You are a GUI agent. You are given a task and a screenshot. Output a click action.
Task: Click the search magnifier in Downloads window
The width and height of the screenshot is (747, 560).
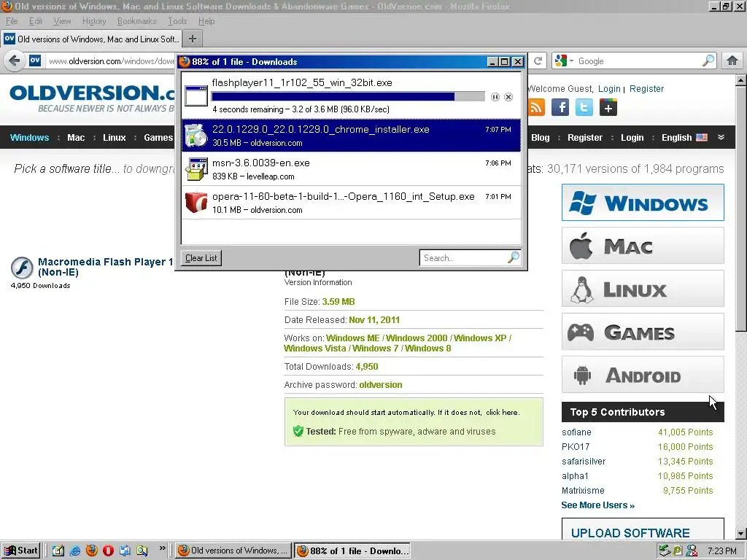coord(513,257)
